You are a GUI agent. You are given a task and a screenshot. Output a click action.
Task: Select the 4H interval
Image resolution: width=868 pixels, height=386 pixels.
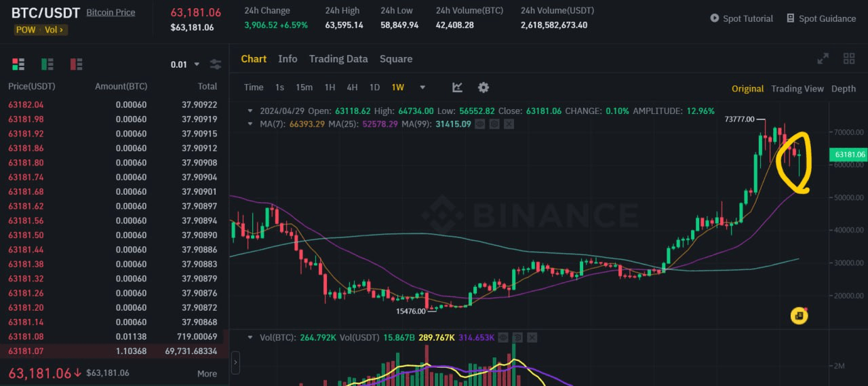(352, 88)
